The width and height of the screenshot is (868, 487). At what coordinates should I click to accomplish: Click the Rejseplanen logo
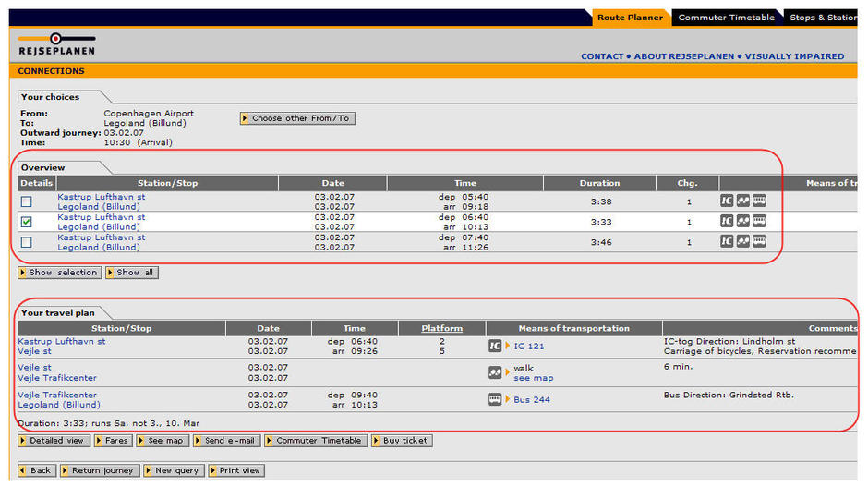pos(56,44)
